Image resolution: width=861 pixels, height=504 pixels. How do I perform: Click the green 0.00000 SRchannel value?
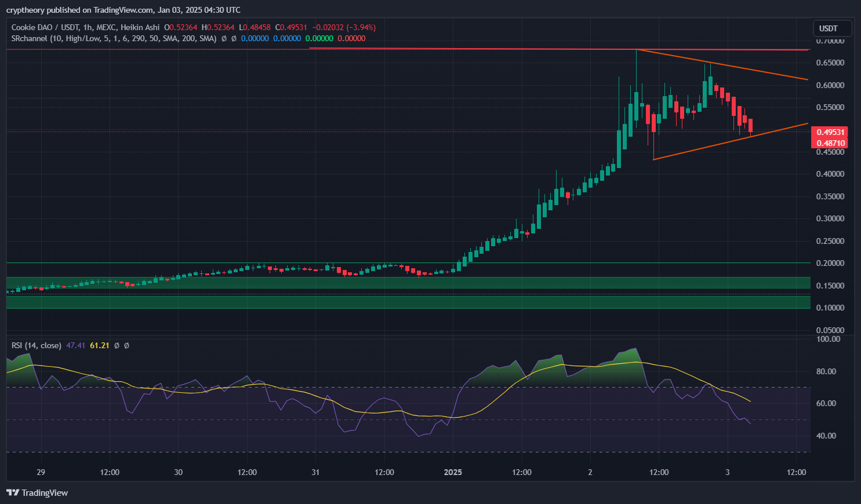(319, 38)
